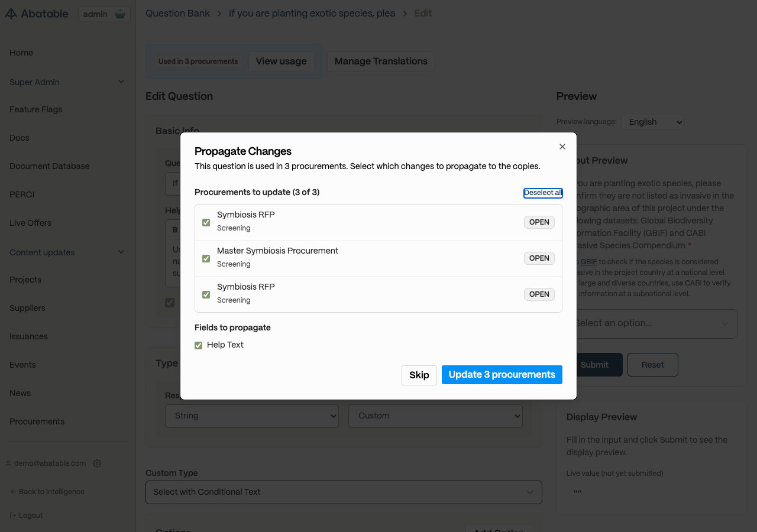Click the Logout icon in sidebar
757x532 pixels.
click(x=13, y=515)
